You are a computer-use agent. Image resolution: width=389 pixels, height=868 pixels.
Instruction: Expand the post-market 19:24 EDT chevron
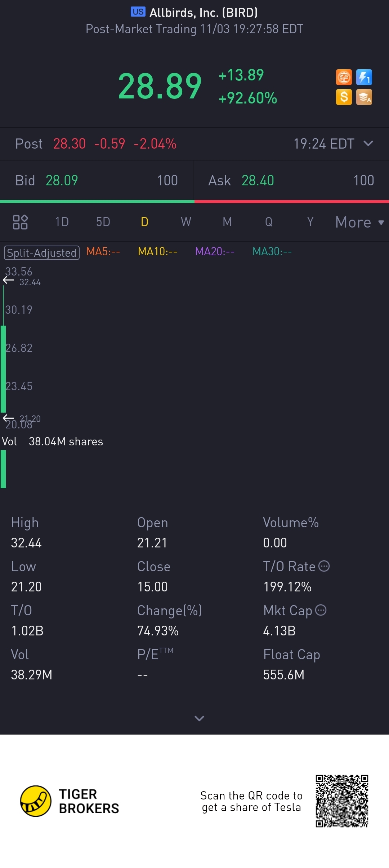(368, 144)
